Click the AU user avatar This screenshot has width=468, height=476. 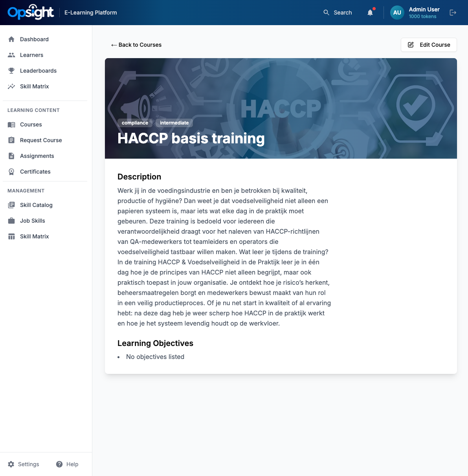tap(397, 13)
